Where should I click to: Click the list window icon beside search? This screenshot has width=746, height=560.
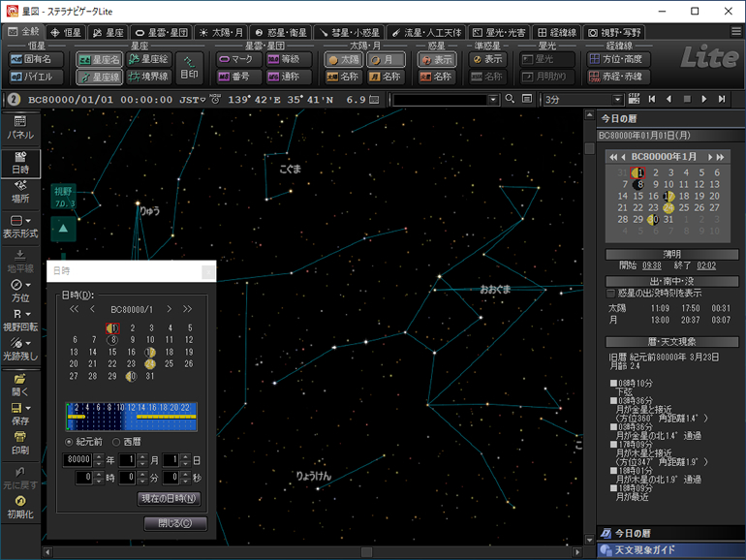click(x=527, y=99)
